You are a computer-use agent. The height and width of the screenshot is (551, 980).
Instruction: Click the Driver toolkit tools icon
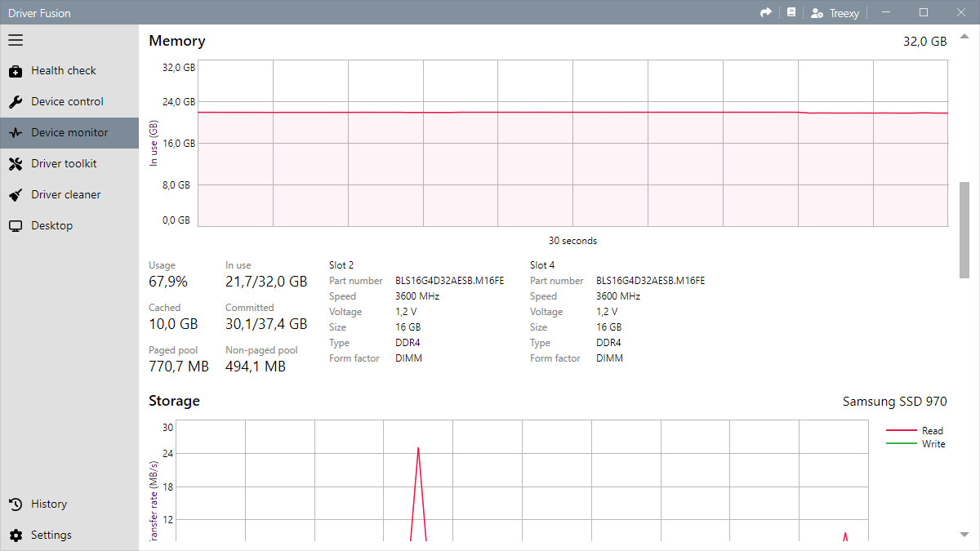[x=16, y=164]
